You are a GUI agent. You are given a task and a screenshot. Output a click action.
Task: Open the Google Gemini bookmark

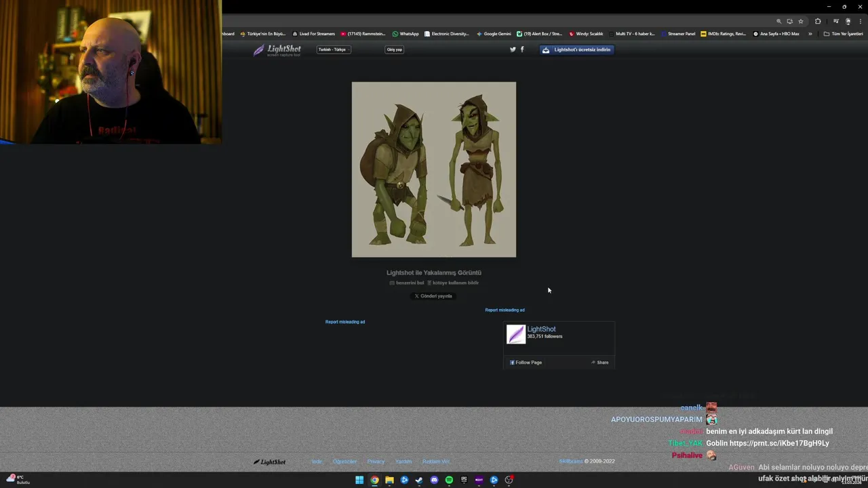[x=494, y=34]
